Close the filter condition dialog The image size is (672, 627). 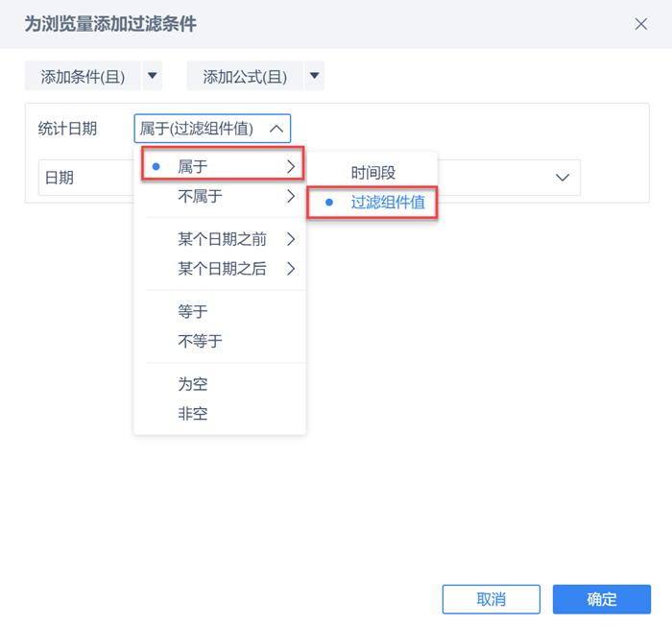coord(641,24)
